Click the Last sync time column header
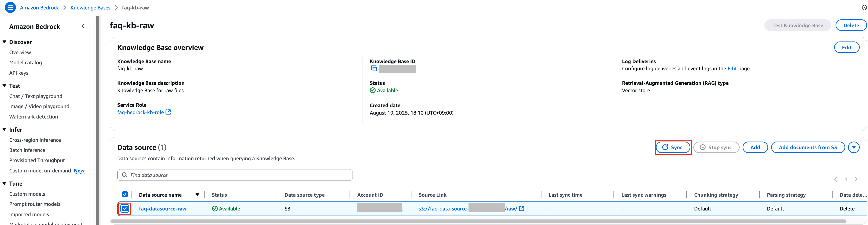Viewport: 868px width, 225px height. click(x=565, y=195)
